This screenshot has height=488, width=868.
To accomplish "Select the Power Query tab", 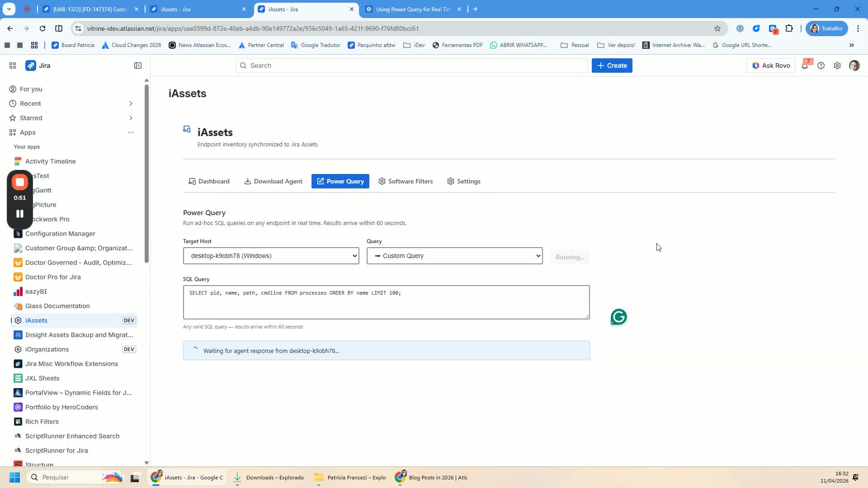I will tap(340, 181).
